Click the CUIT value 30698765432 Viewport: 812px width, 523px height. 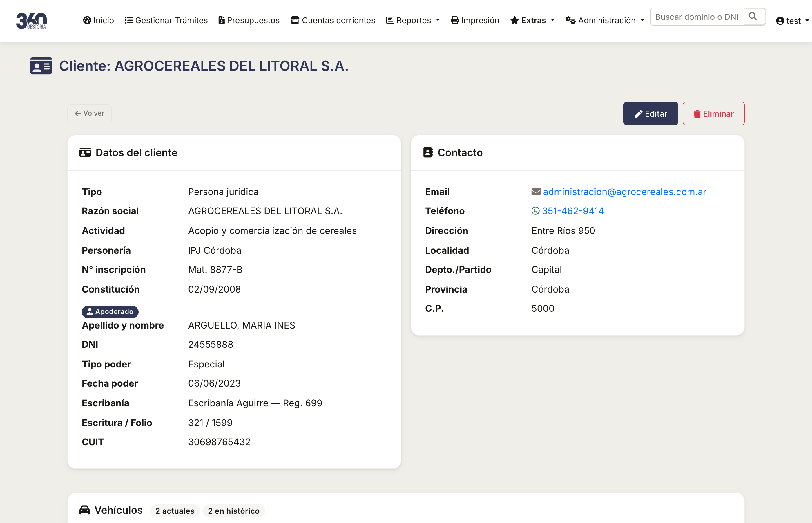[x=219, y=442]
